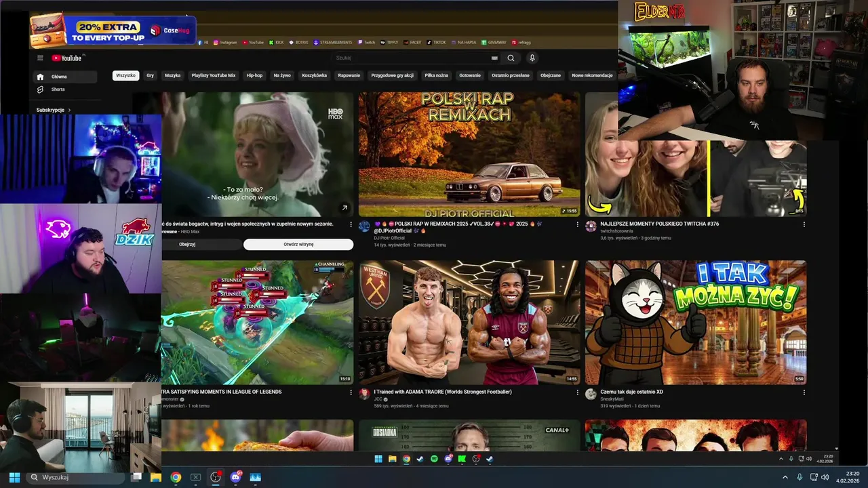
Task: Open the NA HAPSA bookmark
Action: tap(464, 42)
